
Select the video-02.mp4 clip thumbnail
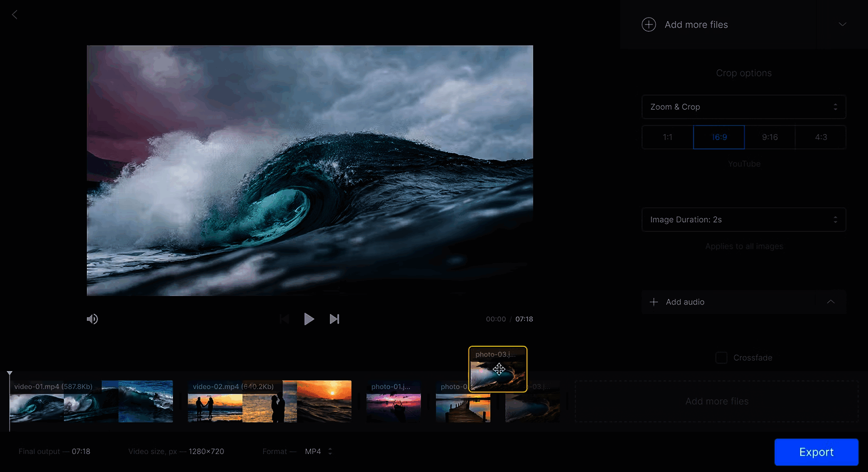click(x=270, y=402)
